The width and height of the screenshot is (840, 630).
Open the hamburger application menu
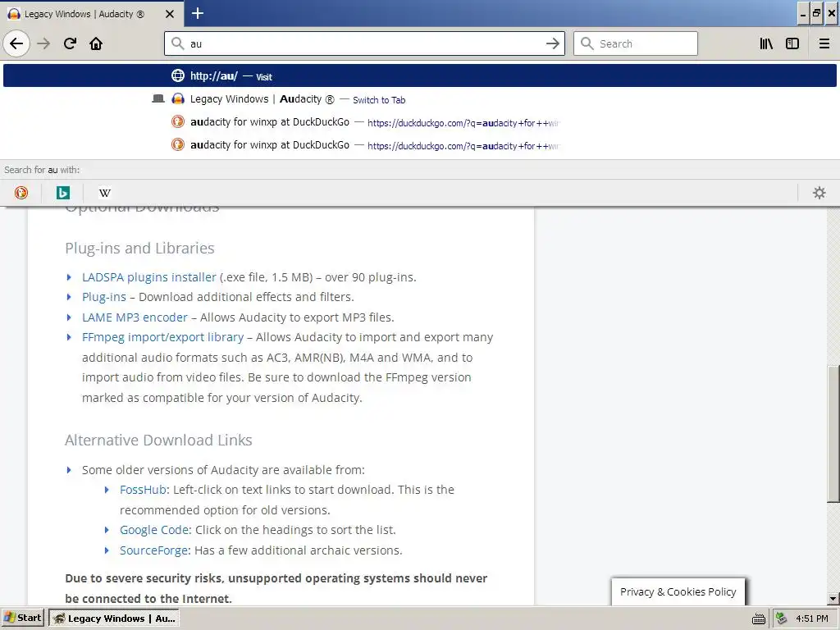point(824,43)
